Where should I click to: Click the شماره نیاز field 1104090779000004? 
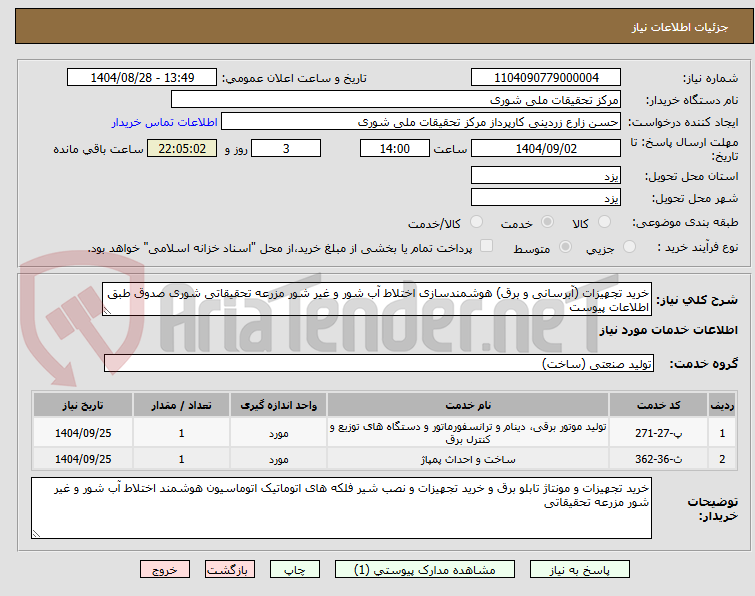coord(546,78)
